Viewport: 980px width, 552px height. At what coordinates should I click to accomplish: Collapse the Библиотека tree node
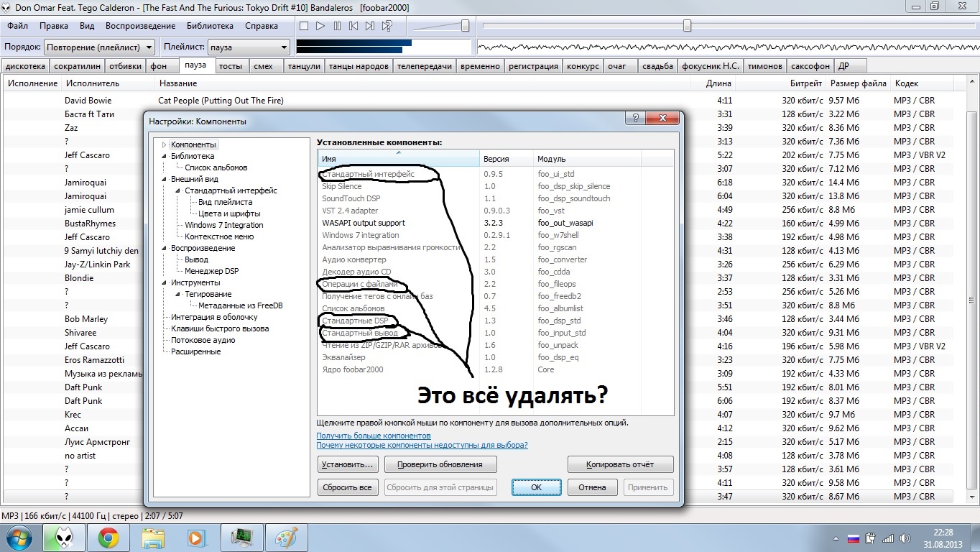(x=165, y=156)
